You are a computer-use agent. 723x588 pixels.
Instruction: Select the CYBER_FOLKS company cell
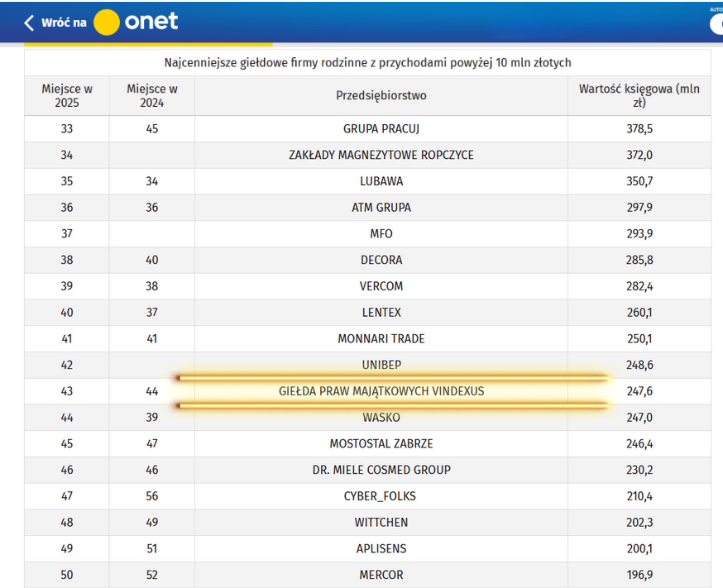coord(381,496)
